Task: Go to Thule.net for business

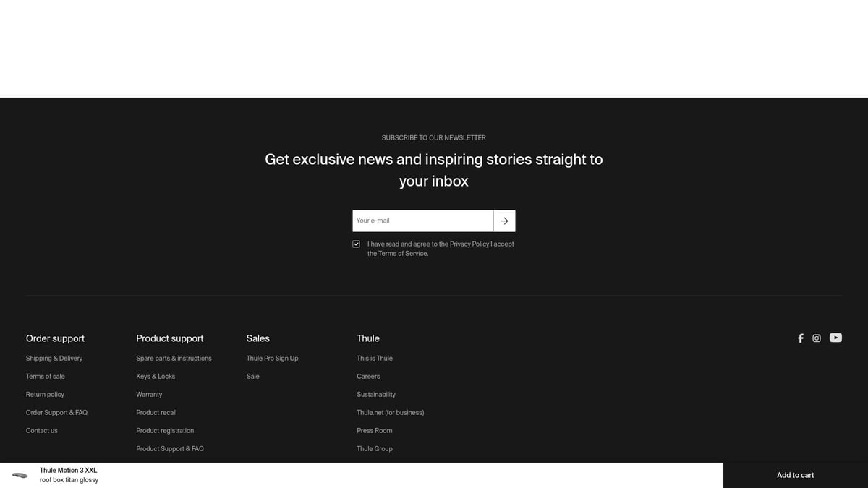Action: (x=390, y=413)
